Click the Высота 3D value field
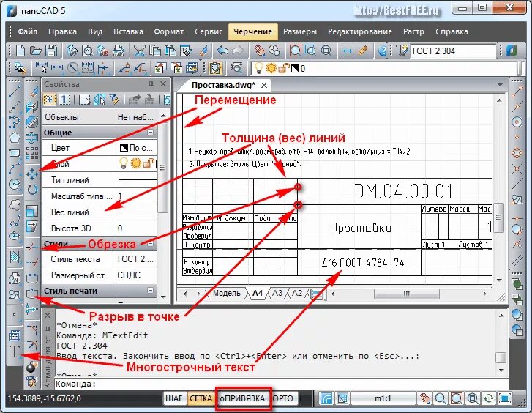 137,228
